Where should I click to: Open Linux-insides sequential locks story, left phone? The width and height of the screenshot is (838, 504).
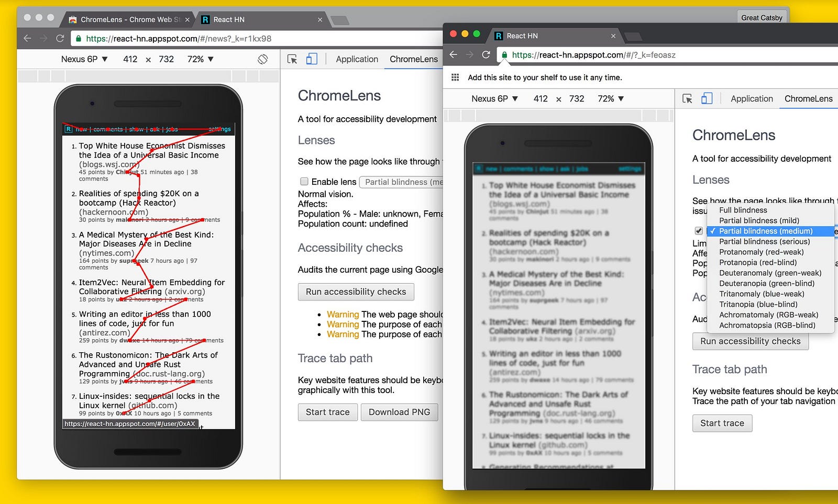coord(149,400)
